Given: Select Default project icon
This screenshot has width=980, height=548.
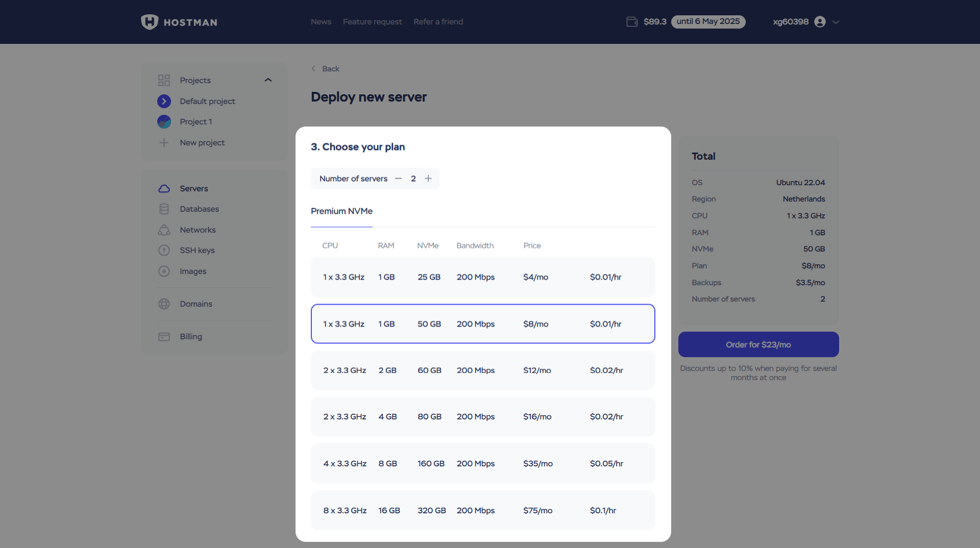Looking at the screenshot, I should pos(164,101).
